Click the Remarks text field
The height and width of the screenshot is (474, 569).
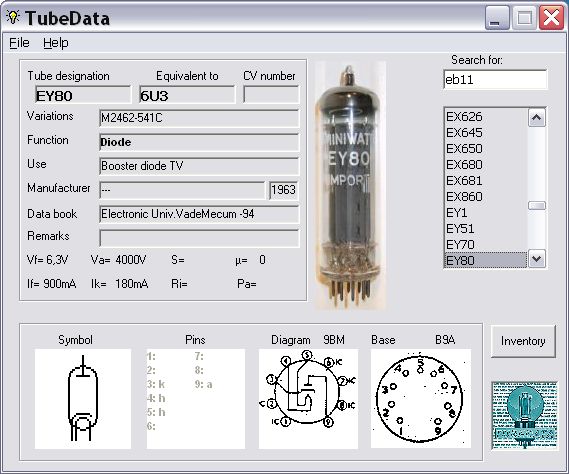pyautogui.click(x=199, y=238)
